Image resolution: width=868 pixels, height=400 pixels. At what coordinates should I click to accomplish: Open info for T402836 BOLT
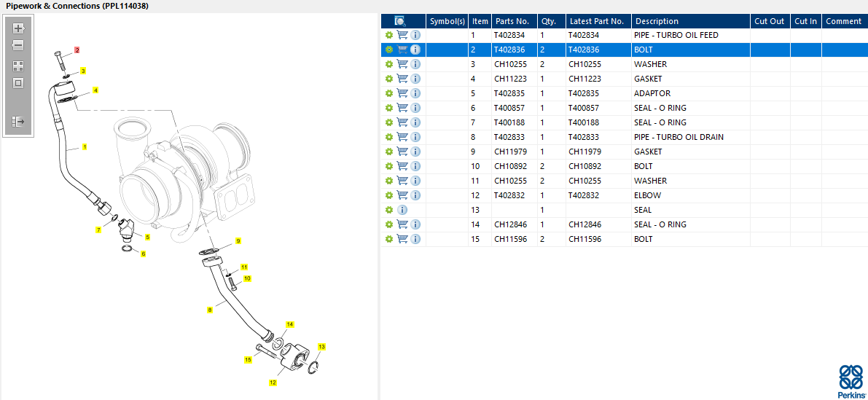[415, 50]
